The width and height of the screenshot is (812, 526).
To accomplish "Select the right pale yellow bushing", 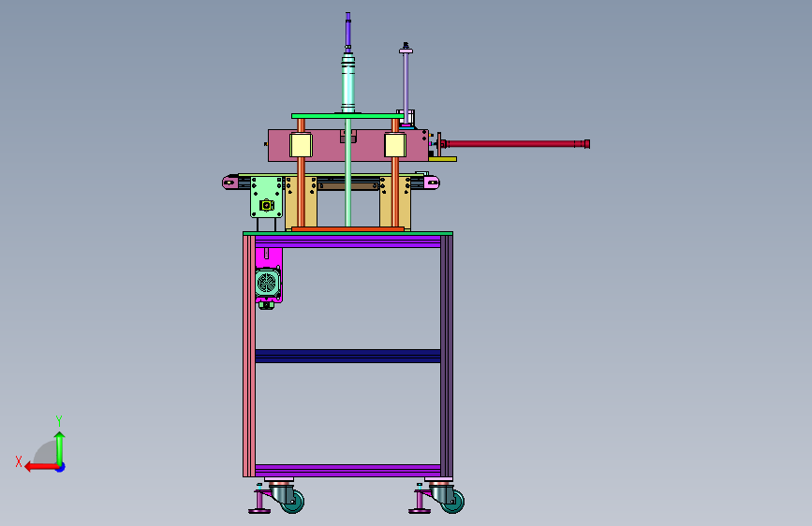I will point(395,145).
